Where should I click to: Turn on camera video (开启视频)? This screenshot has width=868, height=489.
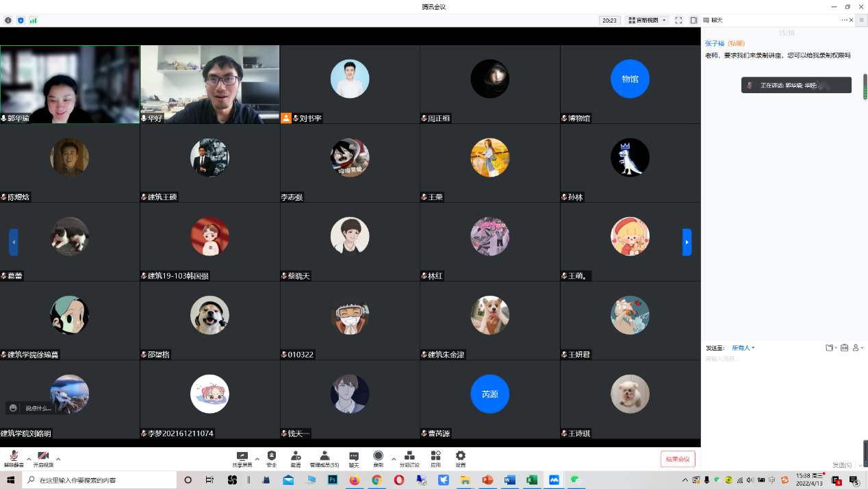(x=43, y=458)
